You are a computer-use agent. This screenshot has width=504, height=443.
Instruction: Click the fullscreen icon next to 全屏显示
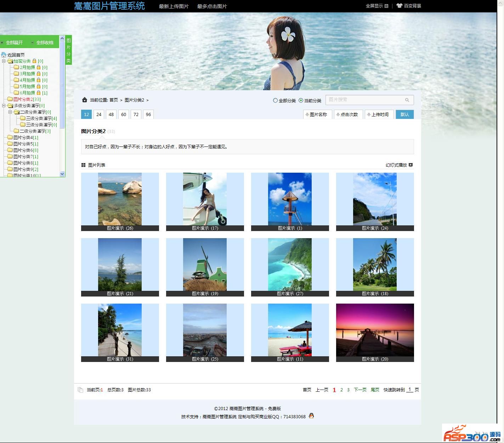pos(386,6)
